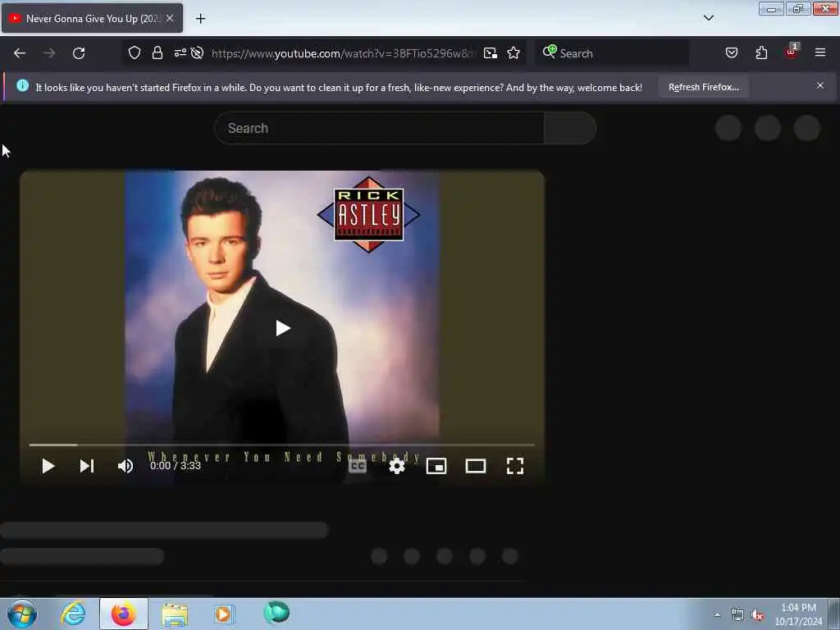840x630 pixels.
Task: Switch to theater mode
Action: click(x=476, y=466)
